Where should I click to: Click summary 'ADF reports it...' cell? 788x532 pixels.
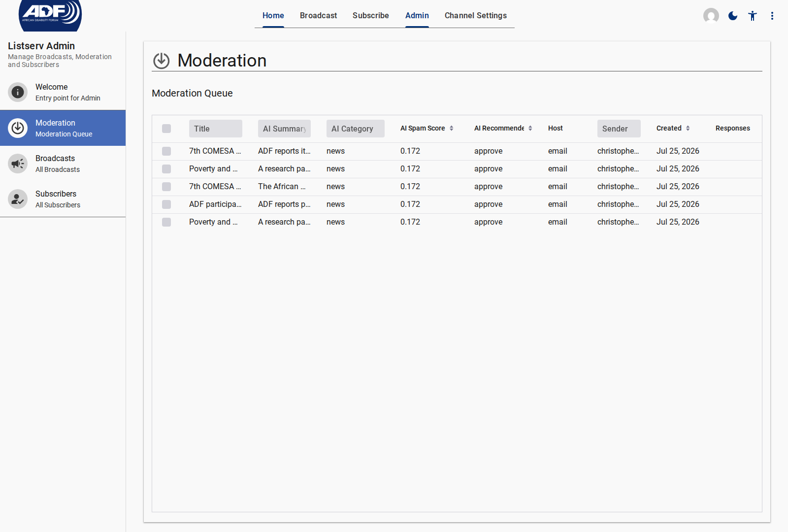[x=284, y=151]
